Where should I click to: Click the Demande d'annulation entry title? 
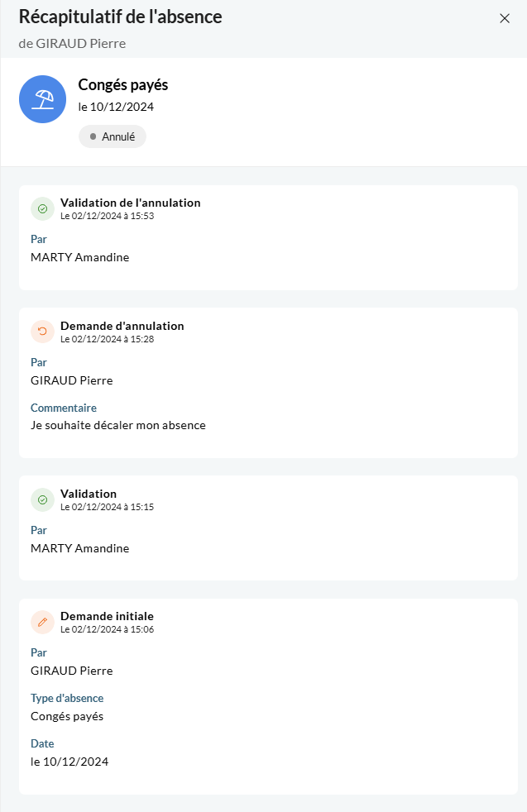click(122, 326)
